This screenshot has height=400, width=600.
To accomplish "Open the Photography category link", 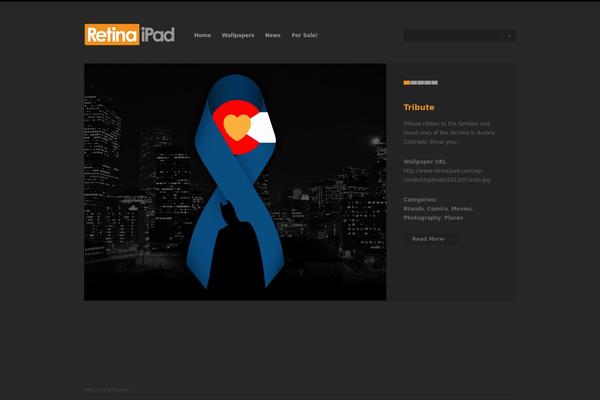I will (422, 218).
